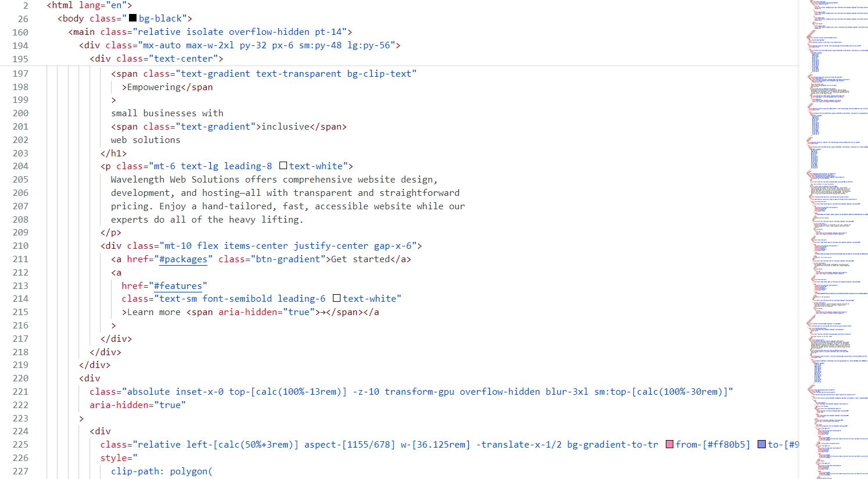
Task: Click the purple gradient to-color swatch
Action: click(762, 445)
